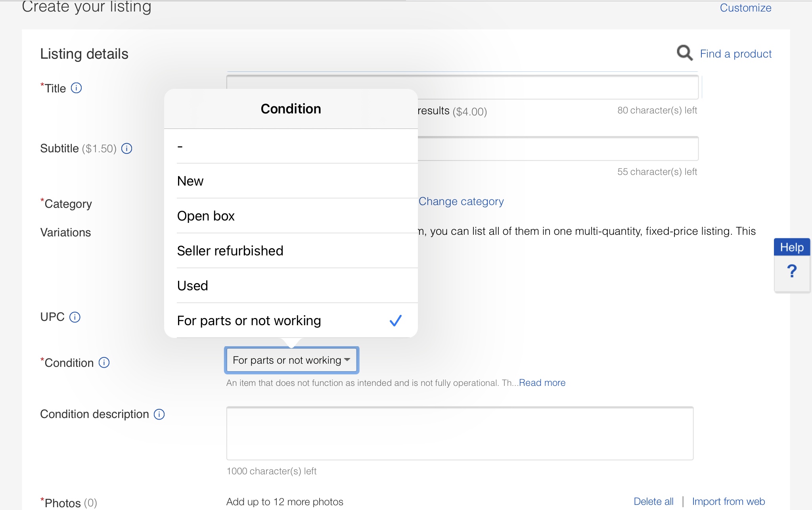Screen dimensions: 812x510
Task: Click the UPC info icon
Action: [x=75, y=317]
